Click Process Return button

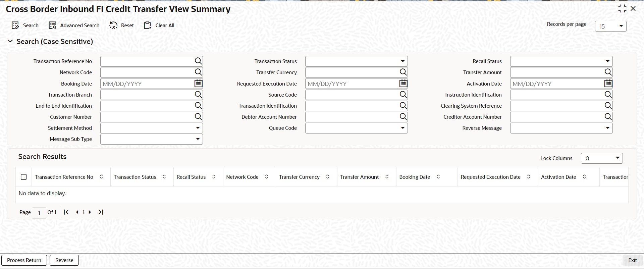[x=24, y=260]
